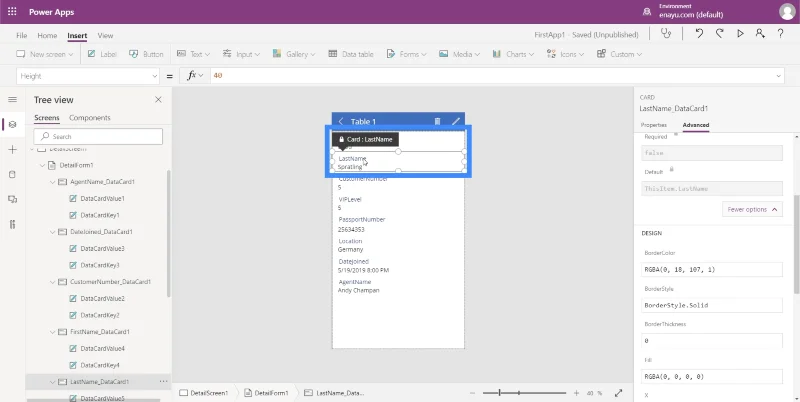Insert a Label control
Screen dimensions: 800x402
click(x=102, y=54)
